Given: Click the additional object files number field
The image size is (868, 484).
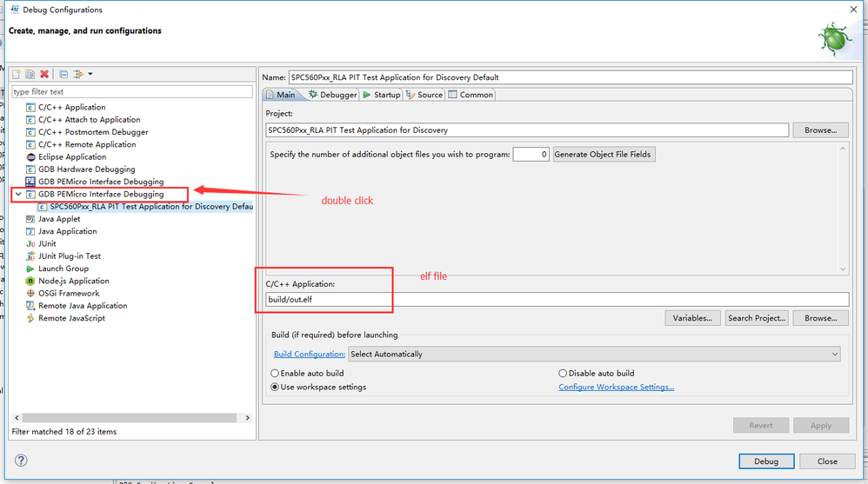Looking at the screenshot, I should 531,155.
